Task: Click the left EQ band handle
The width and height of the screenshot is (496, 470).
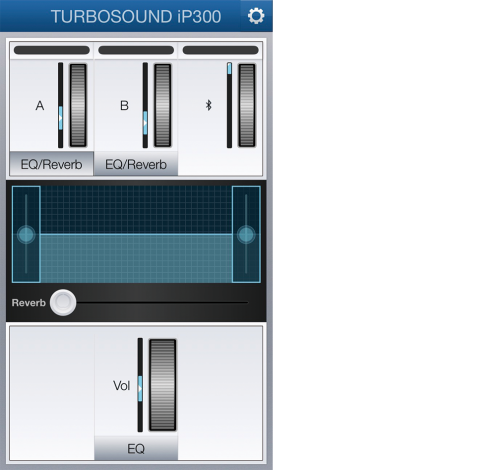Action: click(x=26, y=234)
